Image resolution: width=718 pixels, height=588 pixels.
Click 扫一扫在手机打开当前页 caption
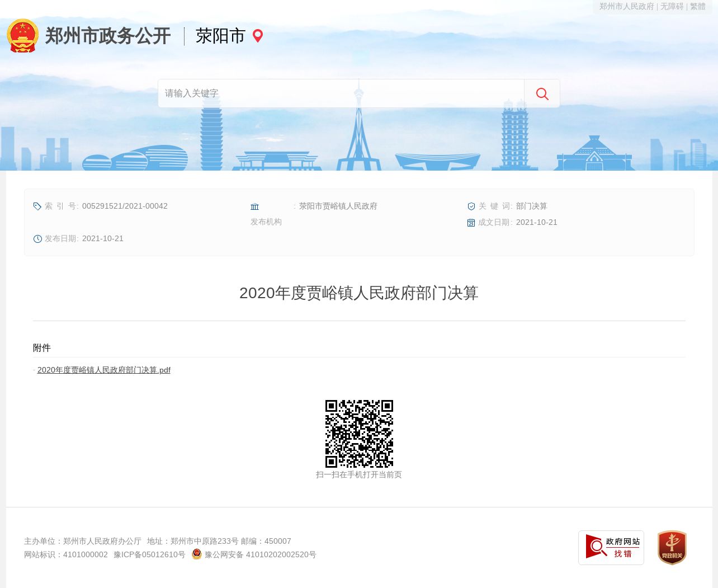[x=359, y=474]
